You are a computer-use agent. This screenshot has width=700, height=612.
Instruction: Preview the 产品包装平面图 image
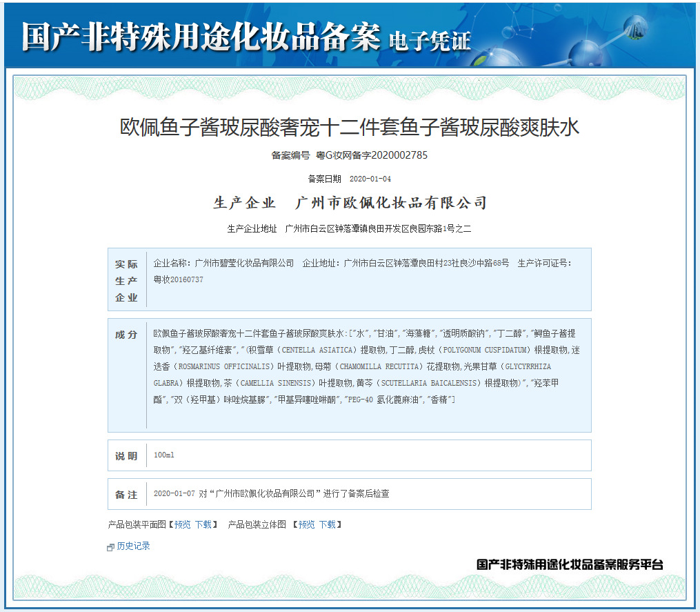click(182, 525)
